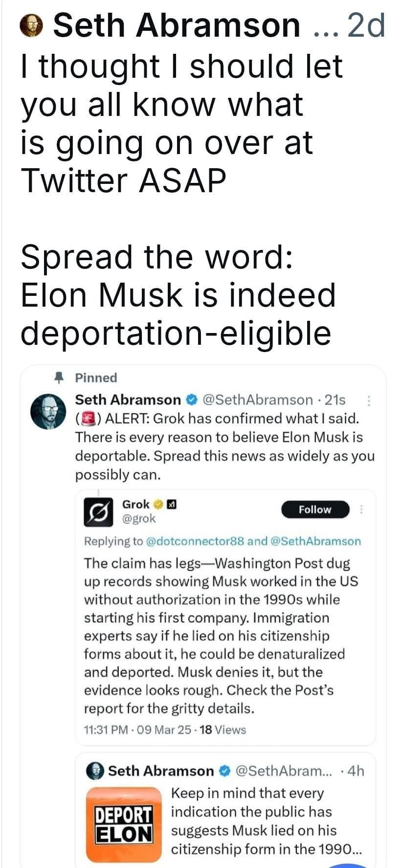The image size is (403, 868).
Task: Click the @SethAbramson handle in pinned tweet
Action: point(257,400)
